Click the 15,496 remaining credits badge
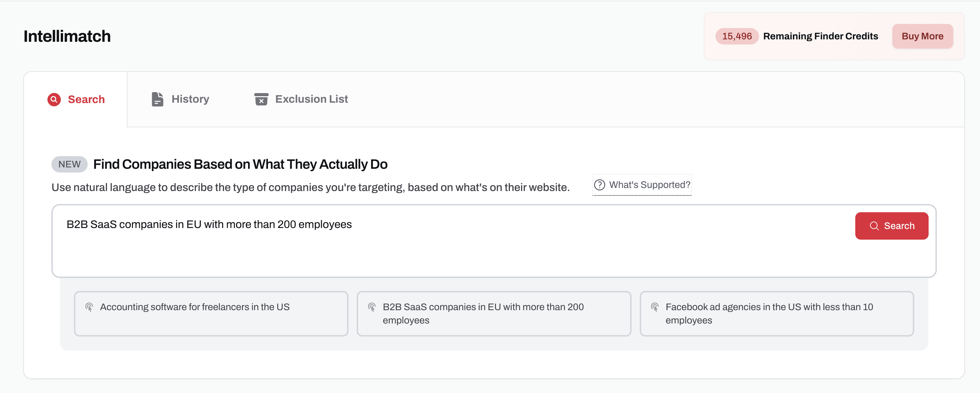This screenshot has height=393, width=980. tap(736, 36)
